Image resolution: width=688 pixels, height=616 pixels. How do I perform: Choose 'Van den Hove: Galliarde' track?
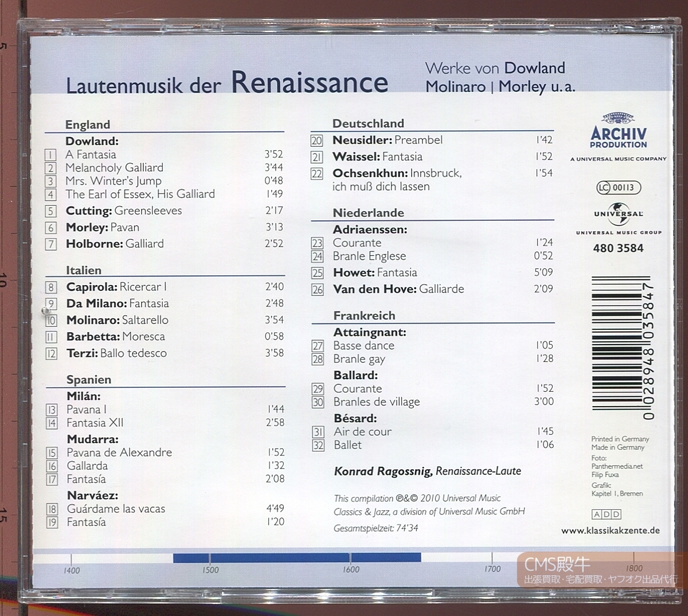coord(398,290)
